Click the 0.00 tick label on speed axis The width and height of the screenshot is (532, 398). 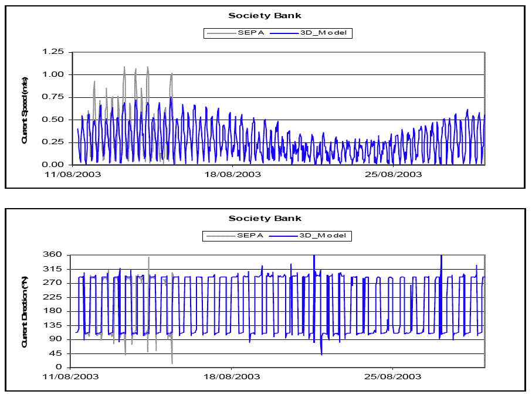(53, 165)
